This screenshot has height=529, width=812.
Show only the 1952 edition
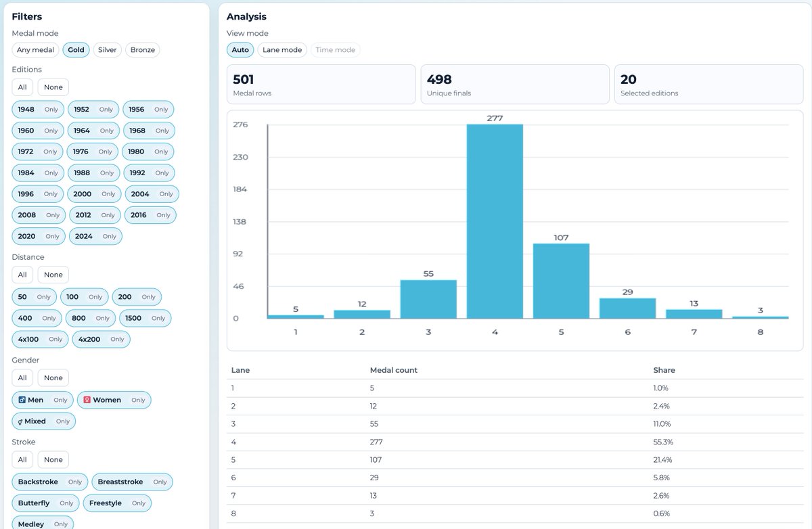[x=106, y=110]
